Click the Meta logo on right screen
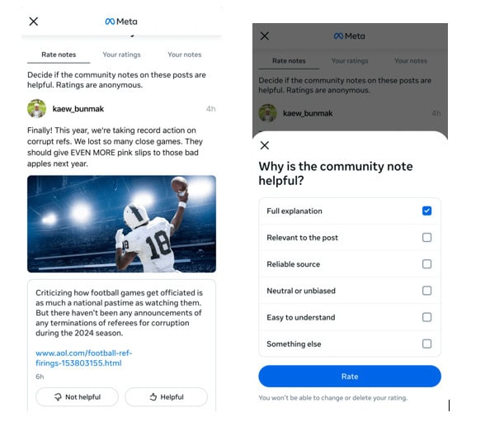This screenshot has height=422, width=504. tap(350, 36)
